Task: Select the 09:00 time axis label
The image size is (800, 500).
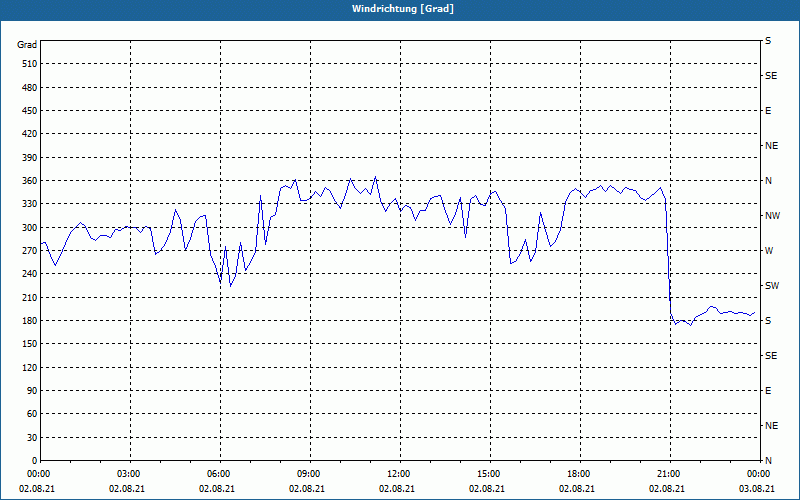Action: coord(307,474)
